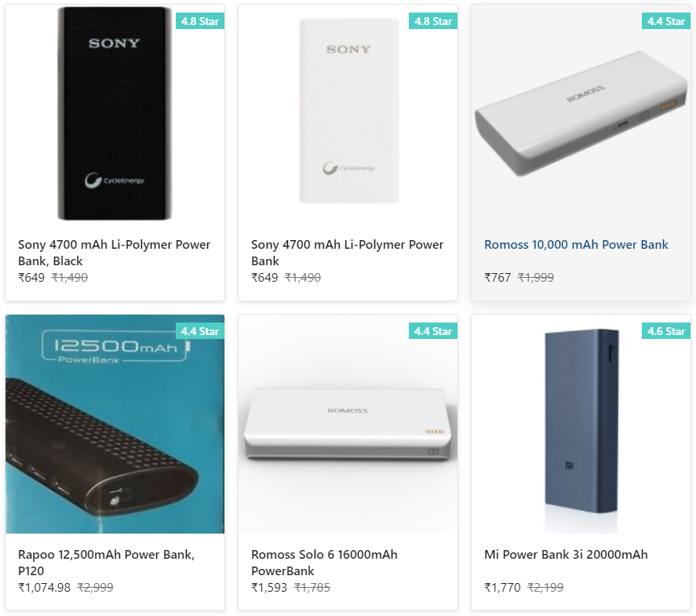Click the ₹1,770 price on Mi Power Bank
This screenshot has height=616, width=696.
click(x=502, y=588)
